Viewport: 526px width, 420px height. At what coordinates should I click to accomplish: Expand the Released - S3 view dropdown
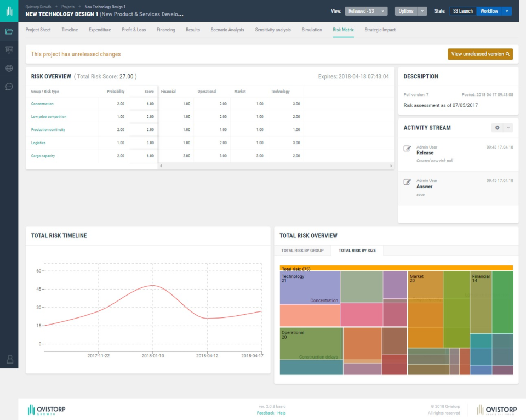[x=384, y=10]
